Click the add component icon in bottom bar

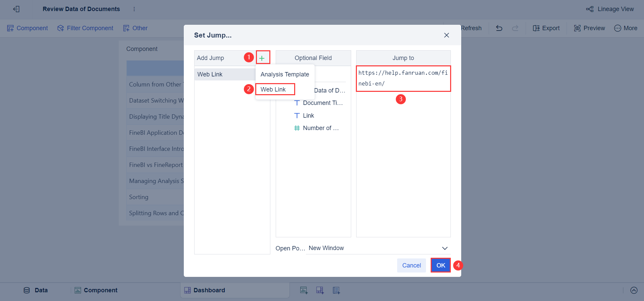pyautogui.click(x=304, y=290)
